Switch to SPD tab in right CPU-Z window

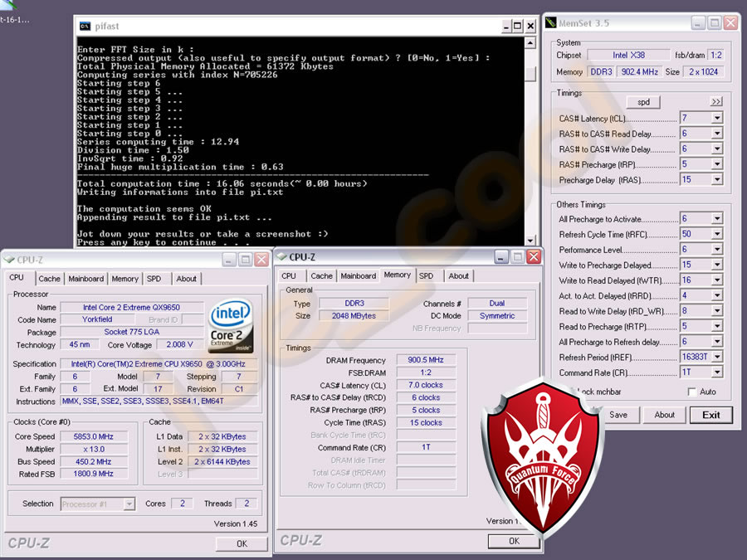(x=427, y=275)
